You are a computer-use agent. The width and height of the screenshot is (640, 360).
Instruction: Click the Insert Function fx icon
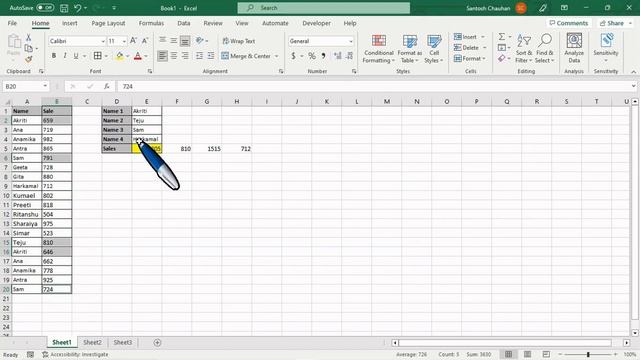107,86
